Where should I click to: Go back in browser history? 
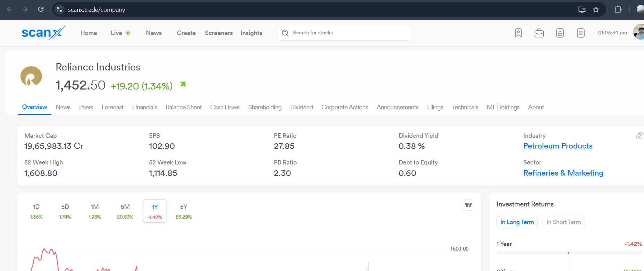click(x=10, y=9)
